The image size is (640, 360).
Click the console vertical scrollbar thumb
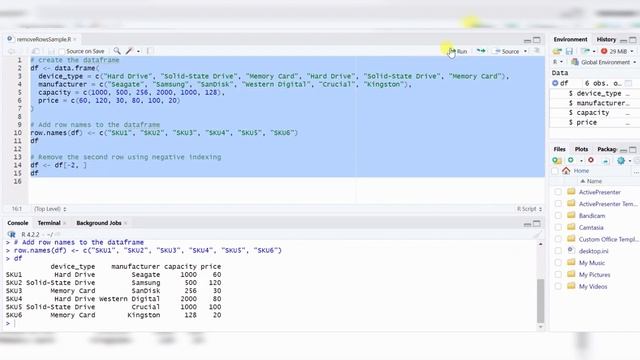point(540,300)
